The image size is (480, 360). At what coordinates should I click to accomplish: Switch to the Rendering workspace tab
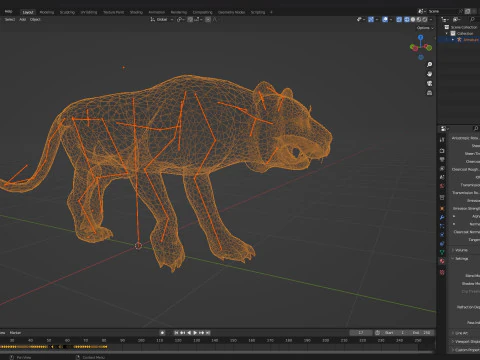tap(179, 12)
